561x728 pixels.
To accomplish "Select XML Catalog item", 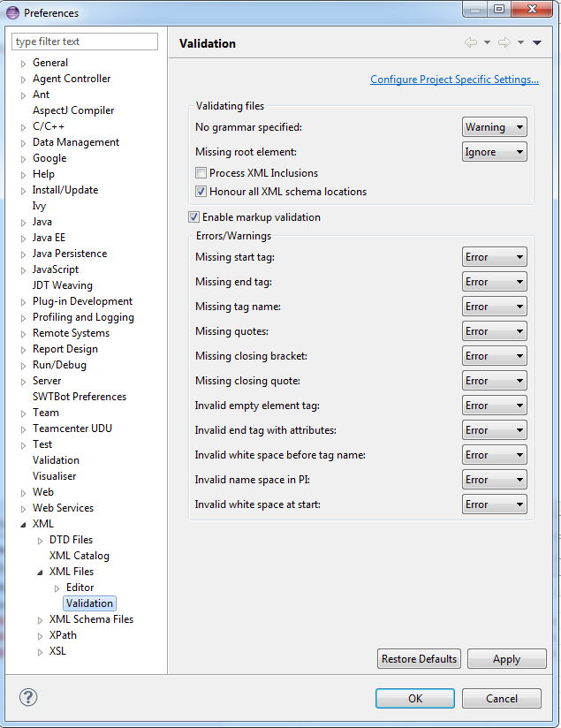I will (x=80, y=556).
